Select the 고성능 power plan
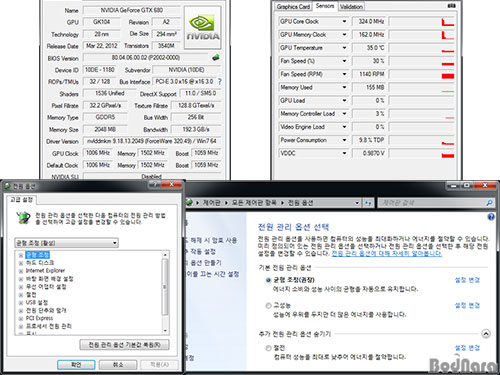The width and height of the screenshot is (500, 375). tap(268, 306)
